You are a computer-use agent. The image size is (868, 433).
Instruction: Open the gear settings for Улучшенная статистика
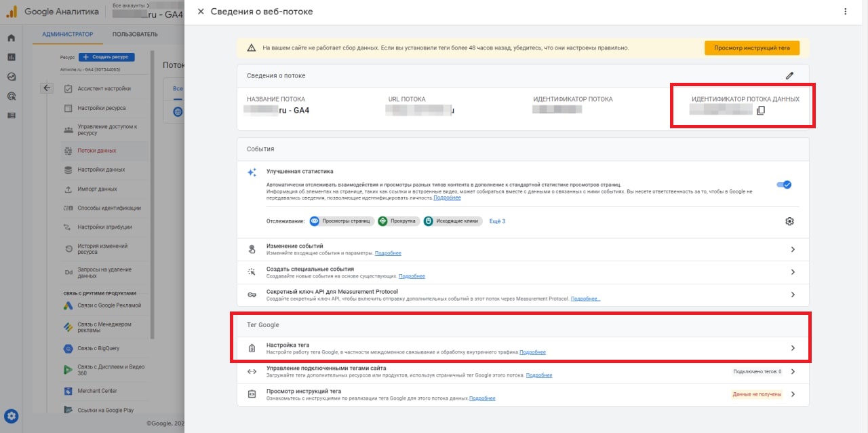pos(789,221)
